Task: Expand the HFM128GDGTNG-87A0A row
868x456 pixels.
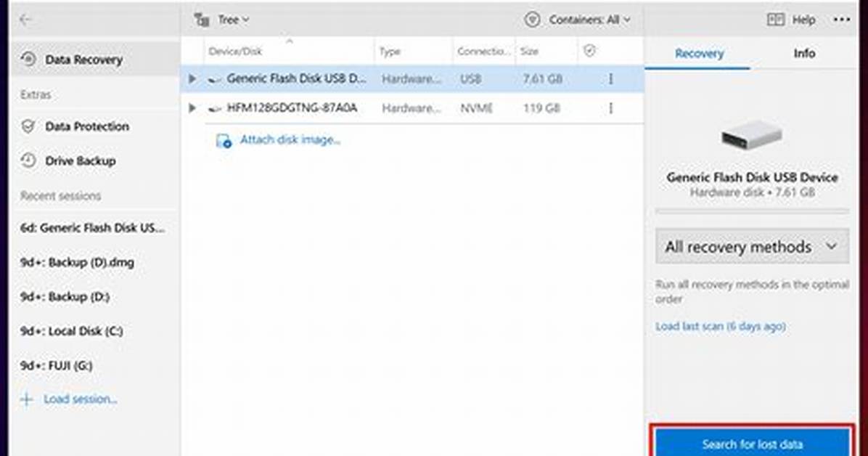Action: pos(192,108)
